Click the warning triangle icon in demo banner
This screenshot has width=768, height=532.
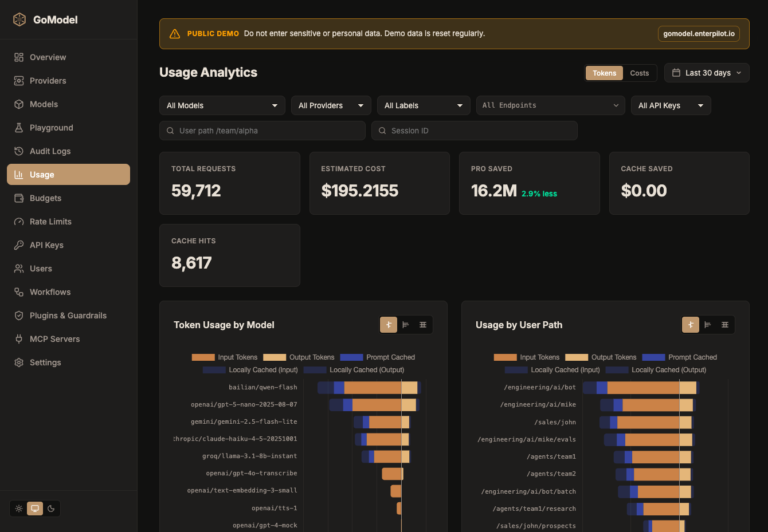point(175,34)
